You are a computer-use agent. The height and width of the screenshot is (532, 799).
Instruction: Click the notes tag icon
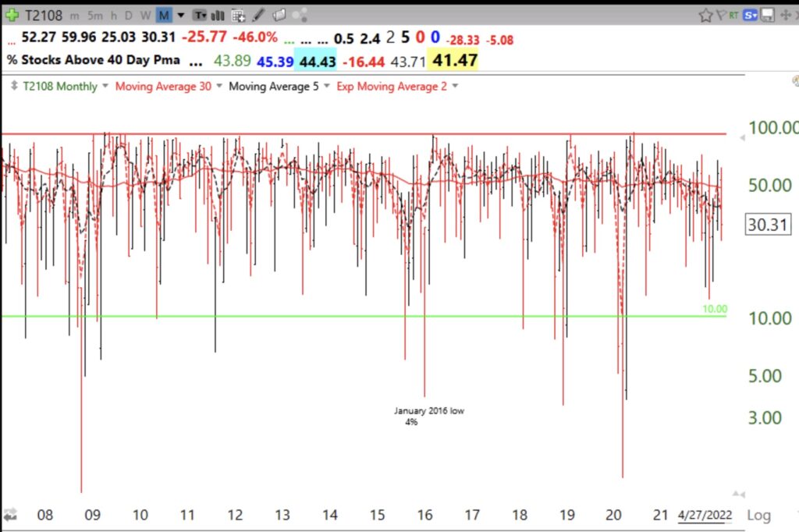279,16
